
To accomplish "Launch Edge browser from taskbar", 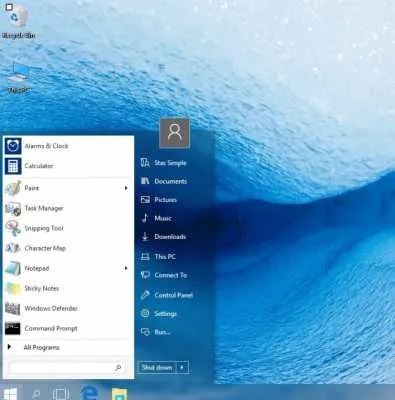I will point(90,393).
